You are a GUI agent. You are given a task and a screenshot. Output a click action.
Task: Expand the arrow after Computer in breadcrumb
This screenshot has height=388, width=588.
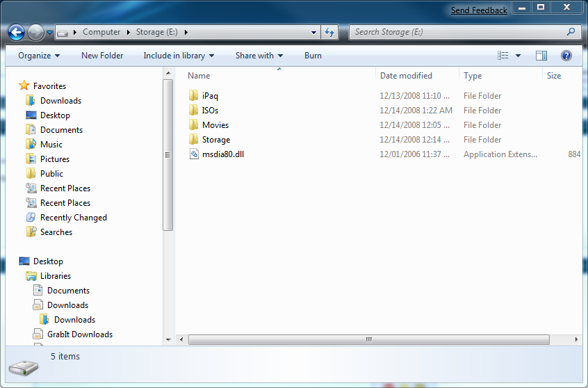coord(129,32)
